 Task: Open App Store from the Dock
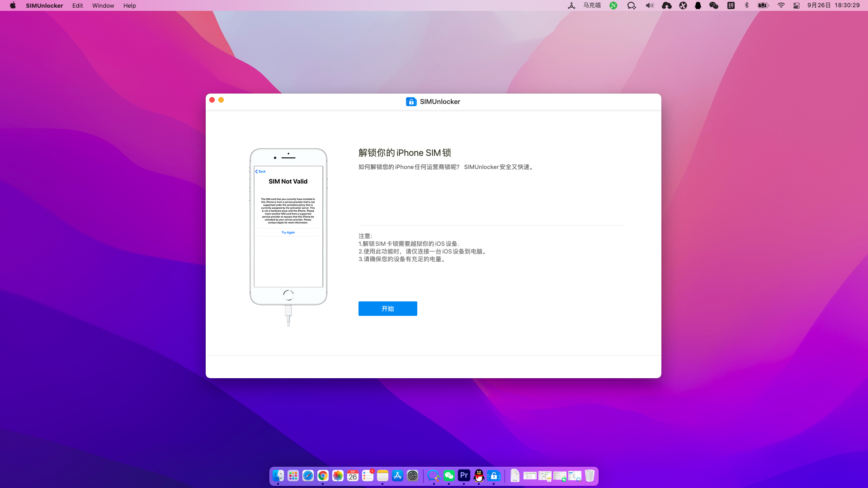pyautogui.click(x=397, y=475)
